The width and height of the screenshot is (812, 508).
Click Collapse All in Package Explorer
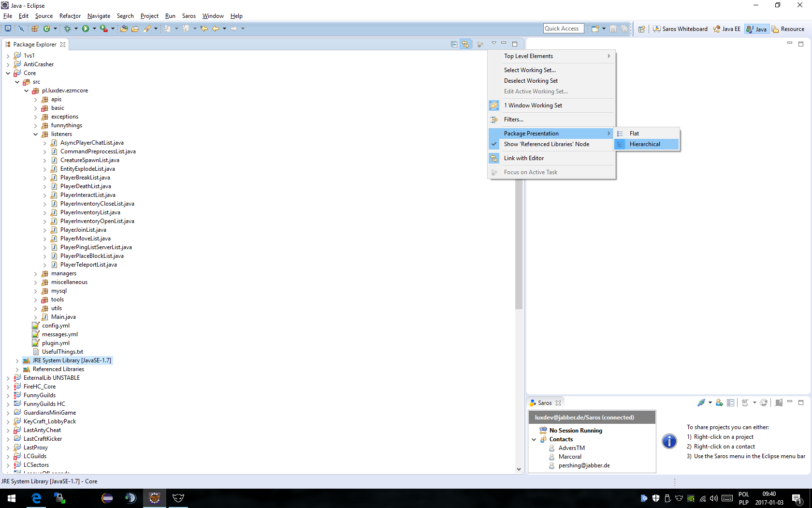[x=454, y=44]
